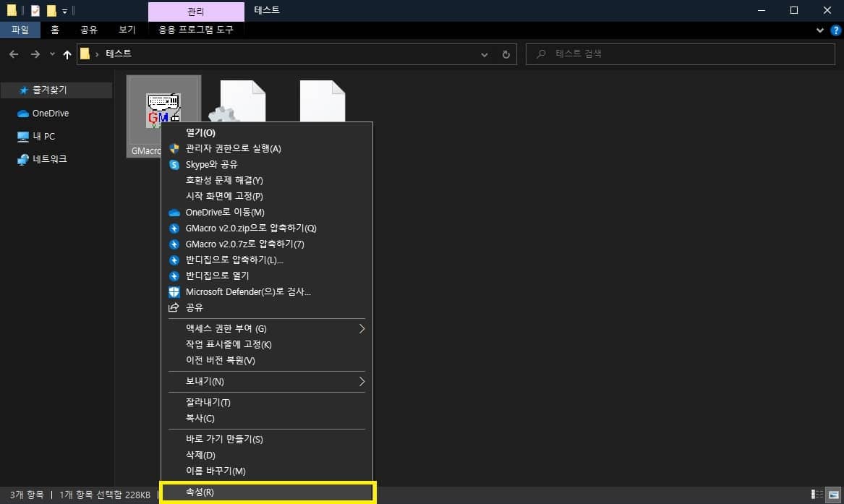Open OneDrive in the sidebar

(49, 113)
